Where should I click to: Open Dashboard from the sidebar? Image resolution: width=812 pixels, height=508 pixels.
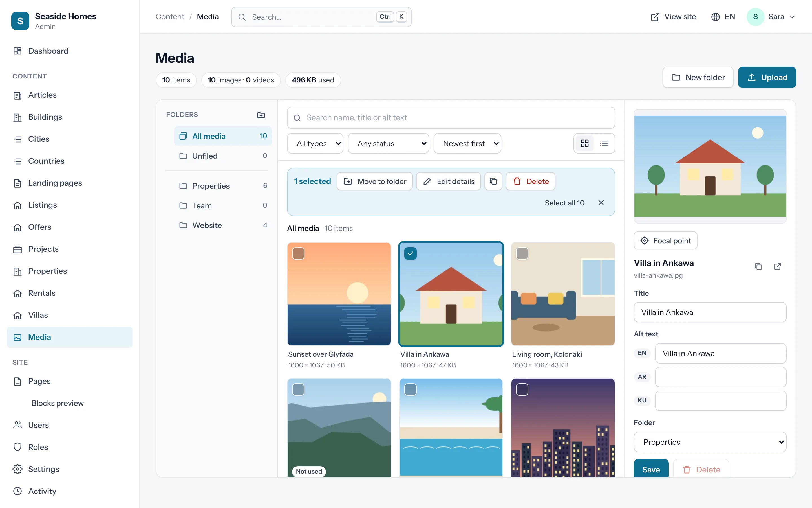click(69, 51)
